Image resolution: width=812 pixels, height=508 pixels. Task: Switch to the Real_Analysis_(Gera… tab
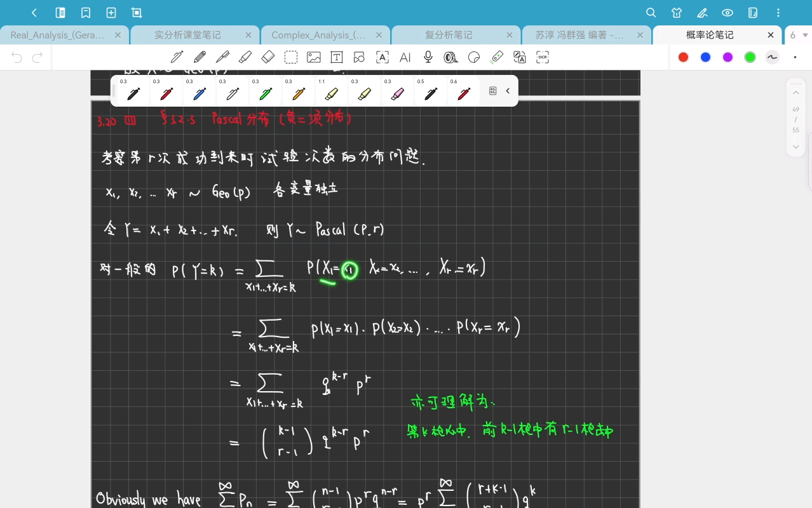pos(57,35)
